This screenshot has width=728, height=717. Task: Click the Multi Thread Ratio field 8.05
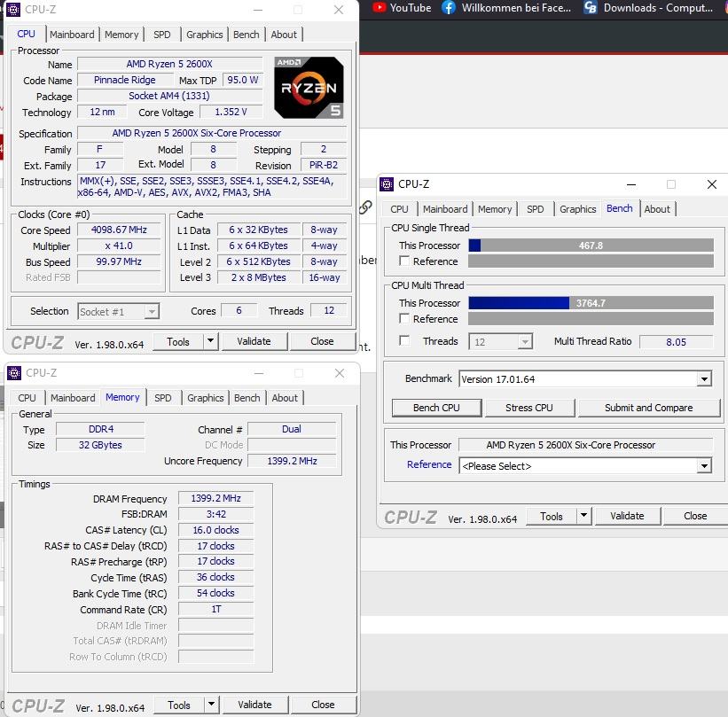point(676,341)
